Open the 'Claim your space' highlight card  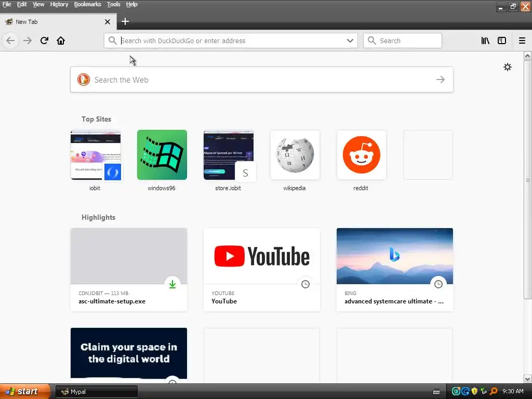pyautogui.click(x=129, y=355)
